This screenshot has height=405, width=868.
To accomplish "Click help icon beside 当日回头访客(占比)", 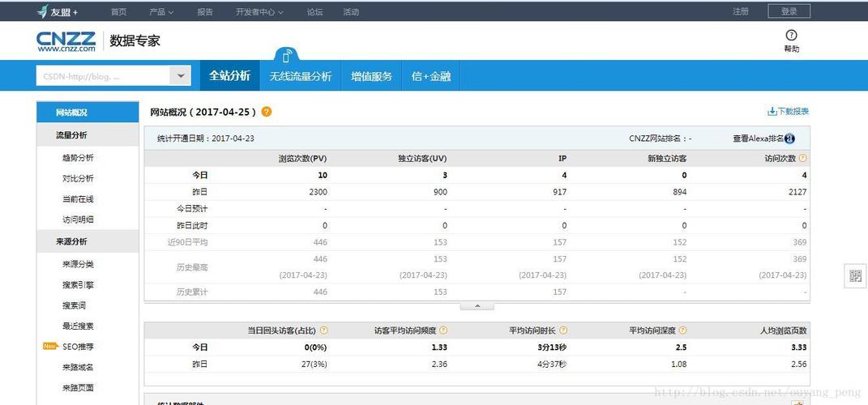I will coord(324,330).
